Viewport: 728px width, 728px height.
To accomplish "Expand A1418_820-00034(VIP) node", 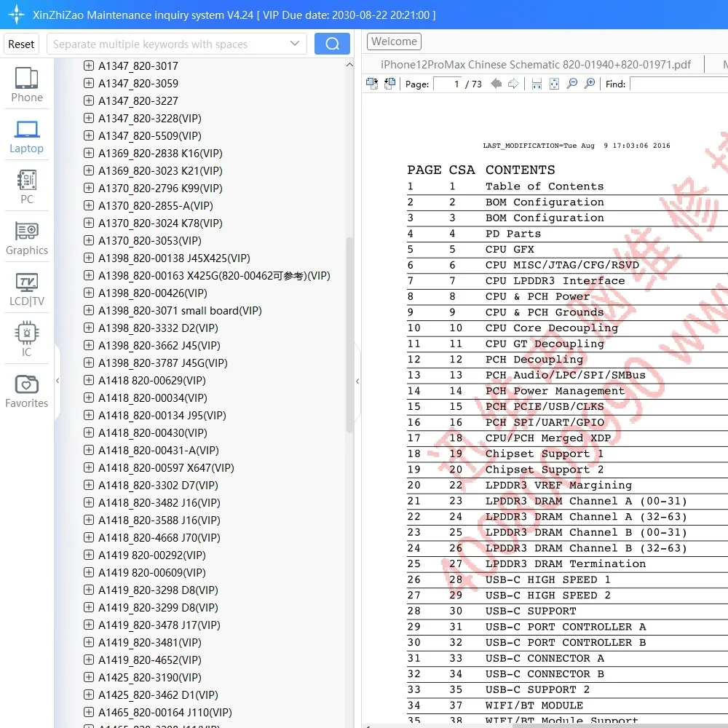I will click(x=88, y=397).
